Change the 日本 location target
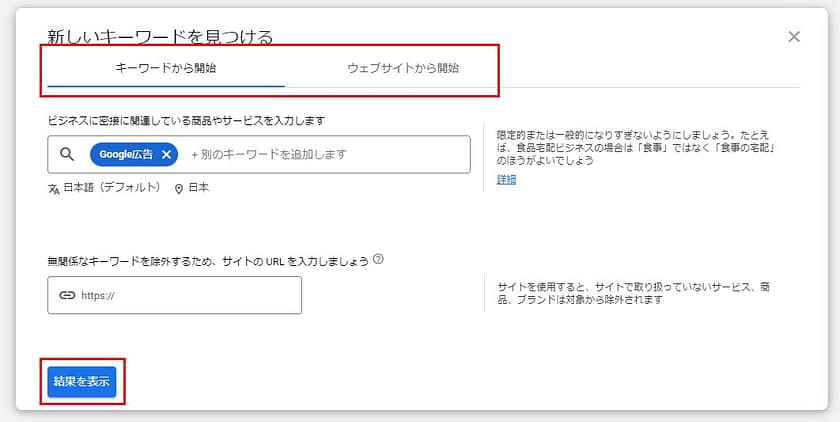840x422 pixels. [198, 188]
